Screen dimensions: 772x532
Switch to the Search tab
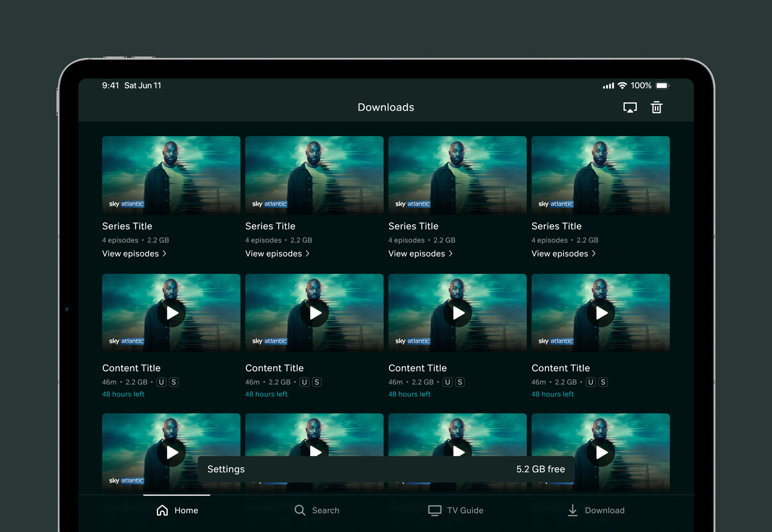(x=317, y=510)
